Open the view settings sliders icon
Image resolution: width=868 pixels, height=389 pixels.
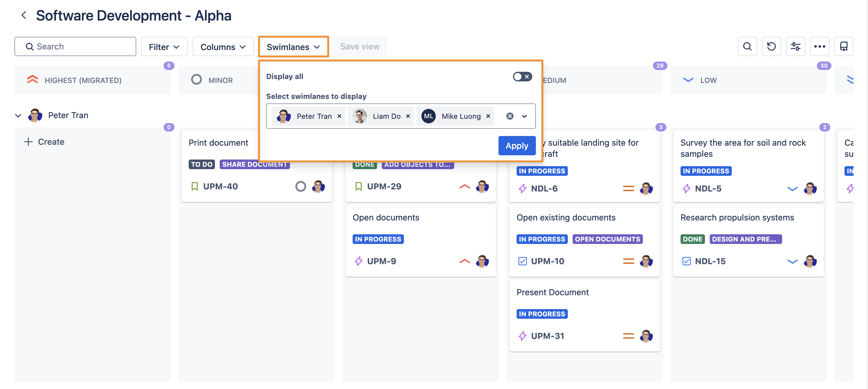795,46
